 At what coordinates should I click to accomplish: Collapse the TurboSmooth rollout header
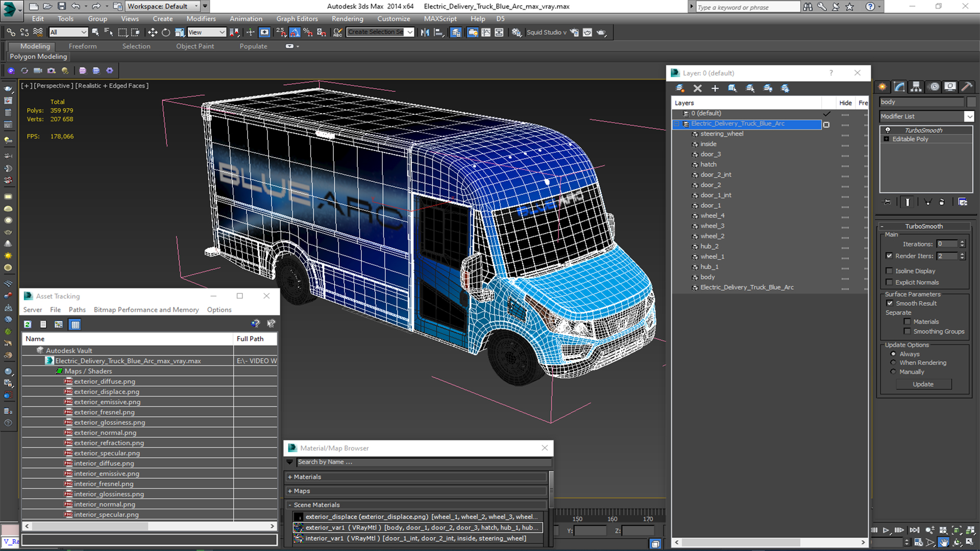924,226
